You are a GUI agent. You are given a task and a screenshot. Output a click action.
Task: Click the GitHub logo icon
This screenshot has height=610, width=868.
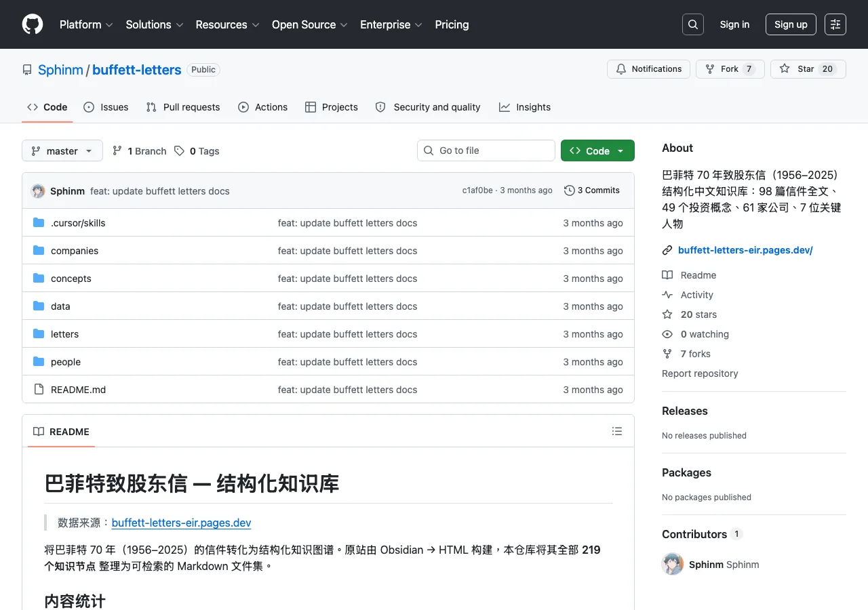[33, 24]
